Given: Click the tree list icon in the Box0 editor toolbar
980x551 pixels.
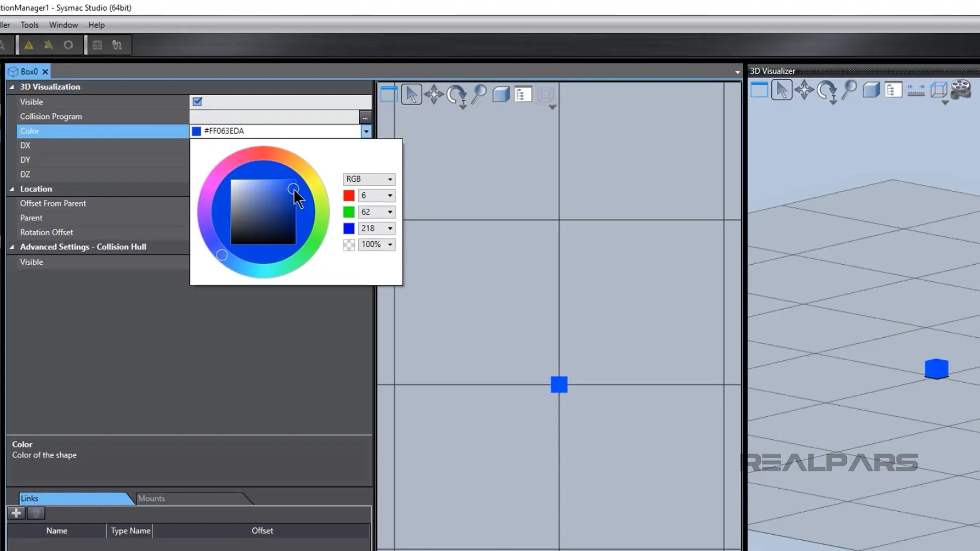Looking at the screenshot, I should 523,94.
